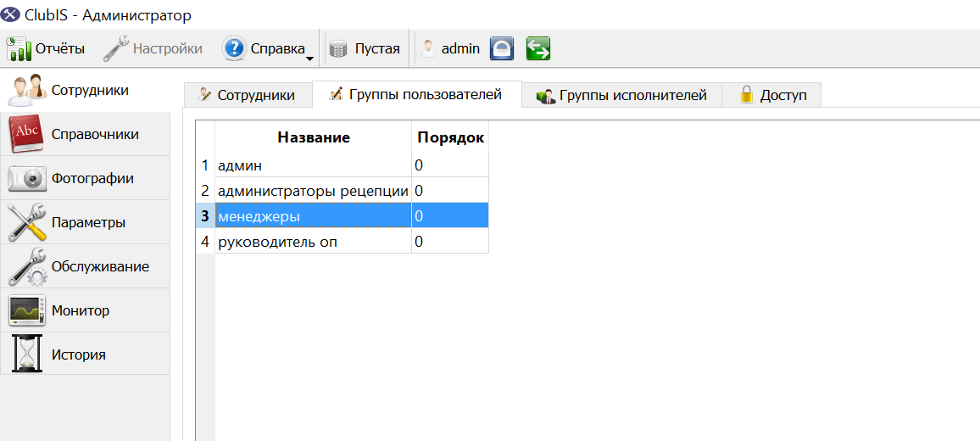Click the Пустая database toolbar item
980x441 pixels.
click(x=365, y=48)
